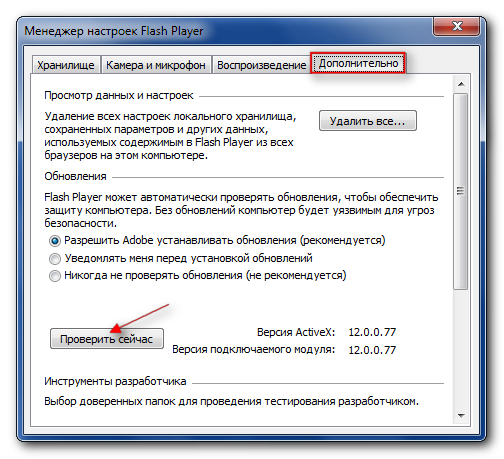Click the Просмотр данных и настроек heading
The height and width of the screenshot is (459, 504).
[119, 96]
